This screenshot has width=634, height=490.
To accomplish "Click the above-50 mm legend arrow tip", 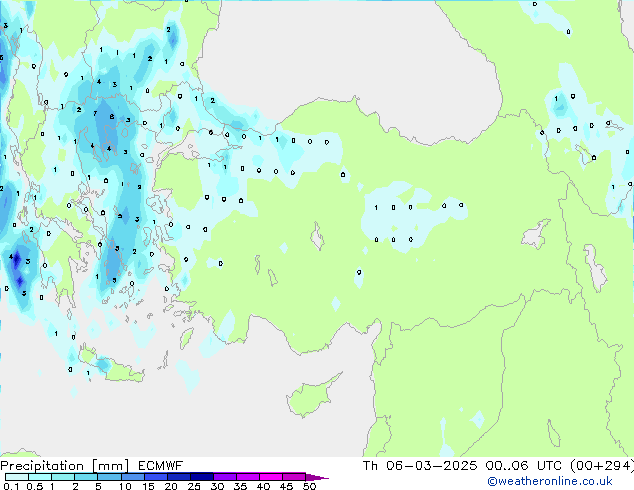I will 317,478.
